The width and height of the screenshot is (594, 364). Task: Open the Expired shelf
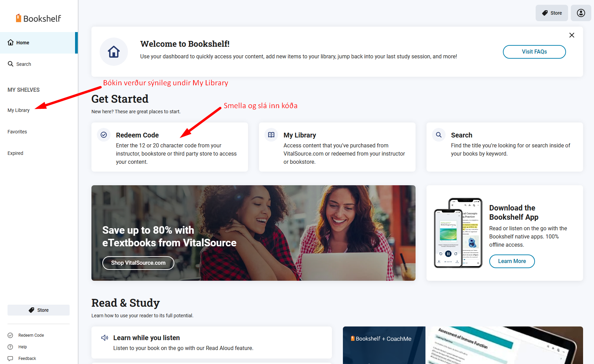click(x=15, y=153)
